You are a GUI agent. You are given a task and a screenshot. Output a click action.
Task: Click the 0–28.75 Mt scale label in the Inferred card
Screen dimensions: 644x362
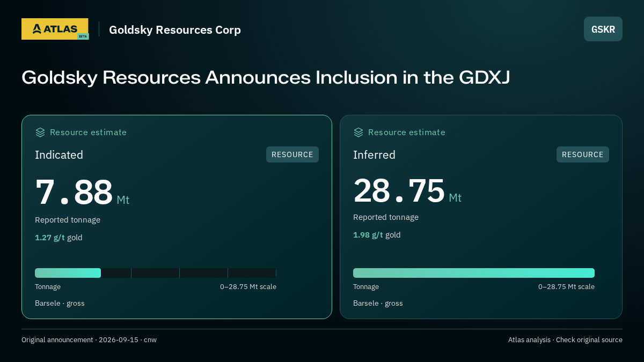click(x=566, y=287)
